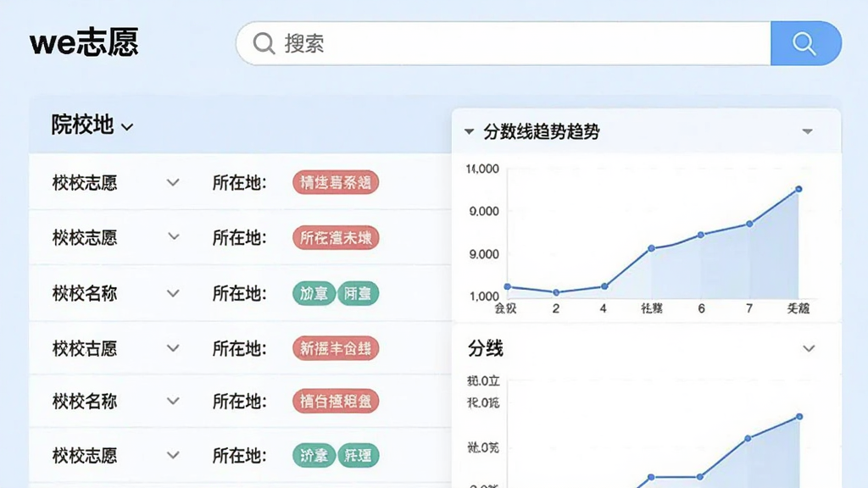Click the blue search button

[x=806, y=43]
